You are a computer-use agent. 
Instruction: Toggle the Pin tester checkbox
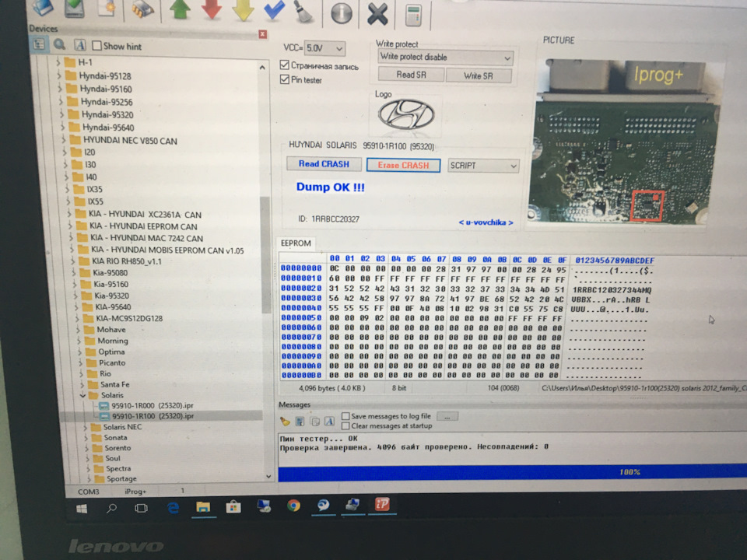tap(285, 79)
